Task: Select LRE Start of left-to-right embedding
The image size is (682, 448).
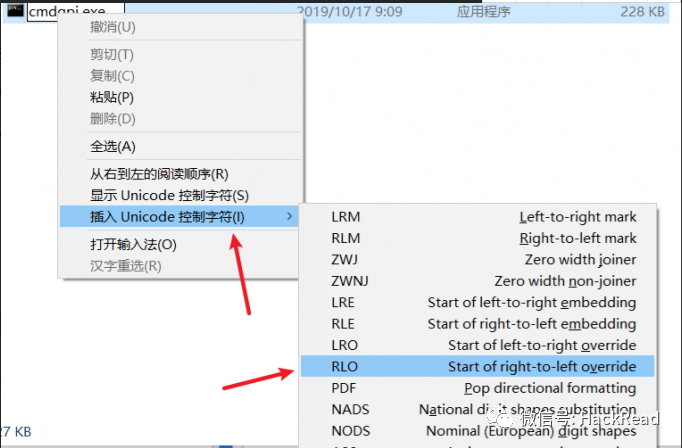Action: coord(478,302)
